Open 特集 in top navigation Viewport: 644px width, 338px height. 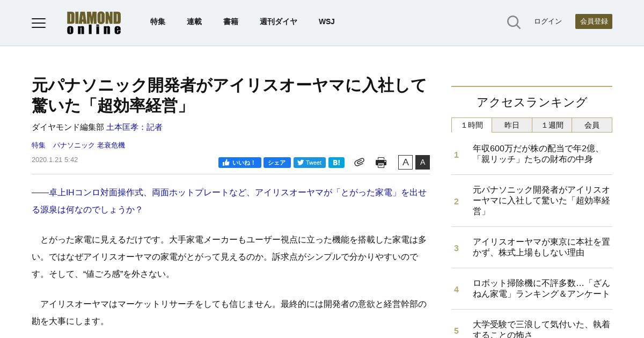[x=158, y=21]
